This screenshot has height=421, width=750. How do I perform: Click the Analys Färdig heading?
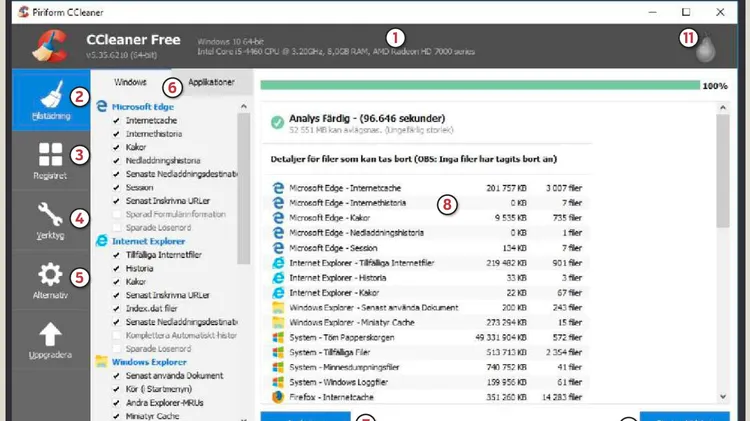(367, 118)
